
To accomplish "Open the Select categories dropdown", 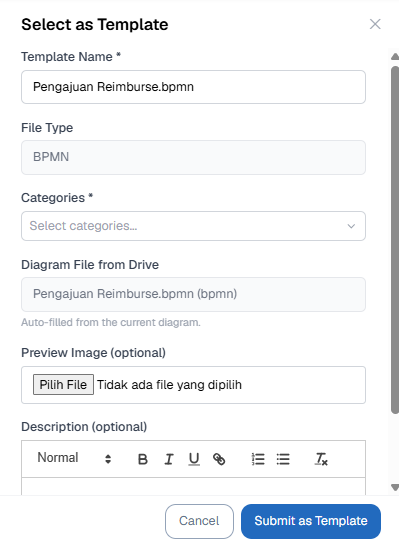I will [193, 226].
